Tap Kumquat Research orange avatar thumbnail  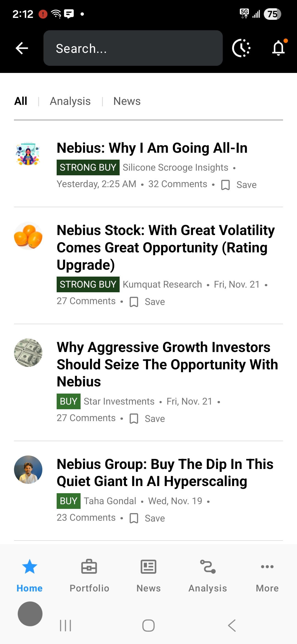coord(28,236)
